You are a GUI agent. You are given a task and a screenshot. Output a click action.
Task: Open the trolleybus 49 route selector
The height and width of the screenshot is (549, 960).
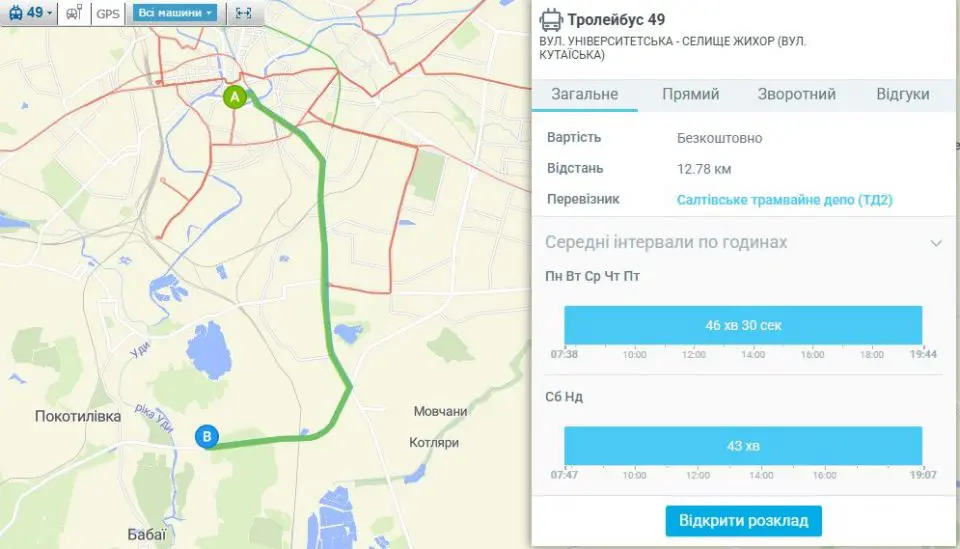[30, 13]
